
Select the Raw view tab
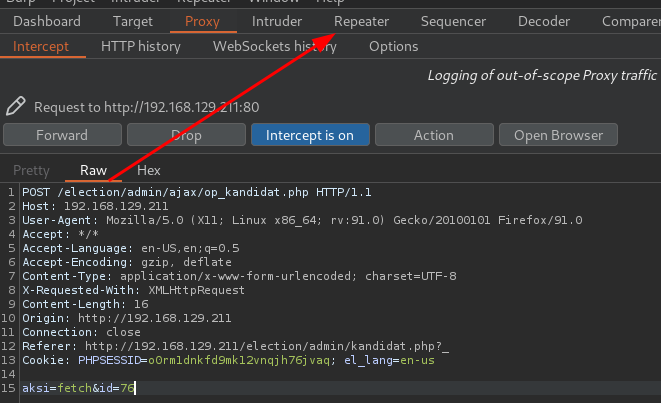click(94, 170)
